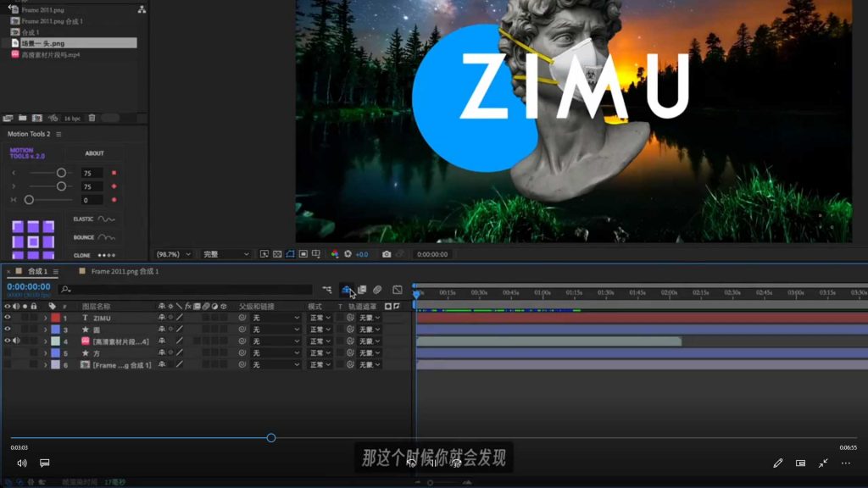
Task: Click the video playback progress slider handle
Action: click(271, 438)
